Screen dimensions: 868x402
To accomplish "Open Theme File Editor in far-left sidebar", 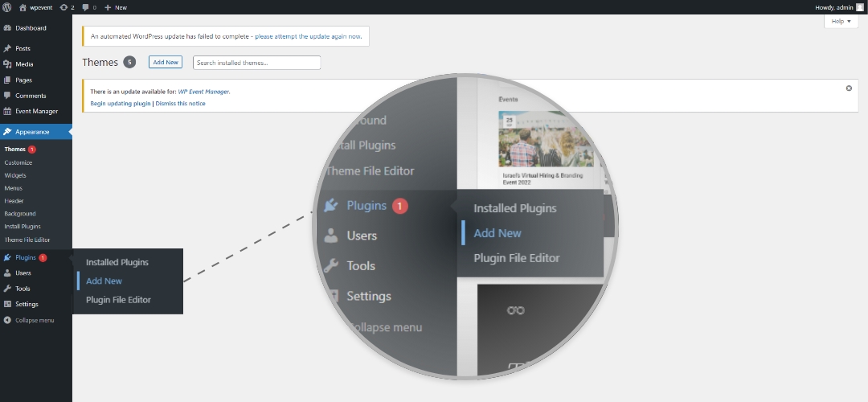I will pos(27,240).
